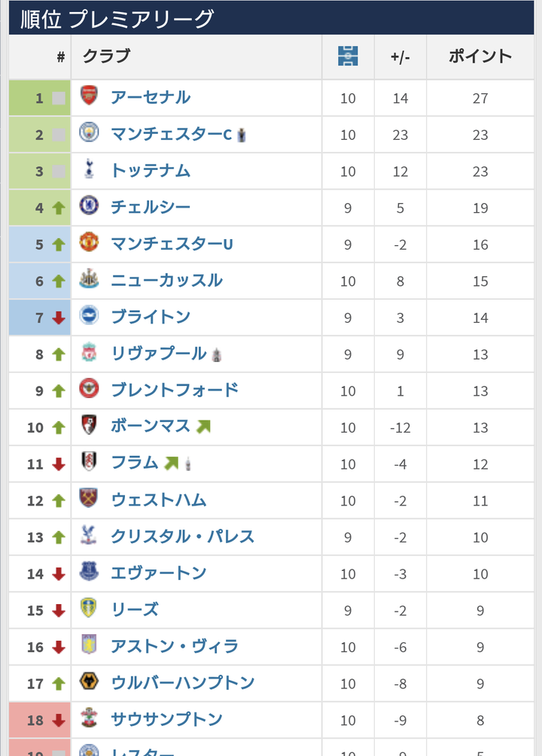Click the green rank 1 position cell

pos(39,98)
